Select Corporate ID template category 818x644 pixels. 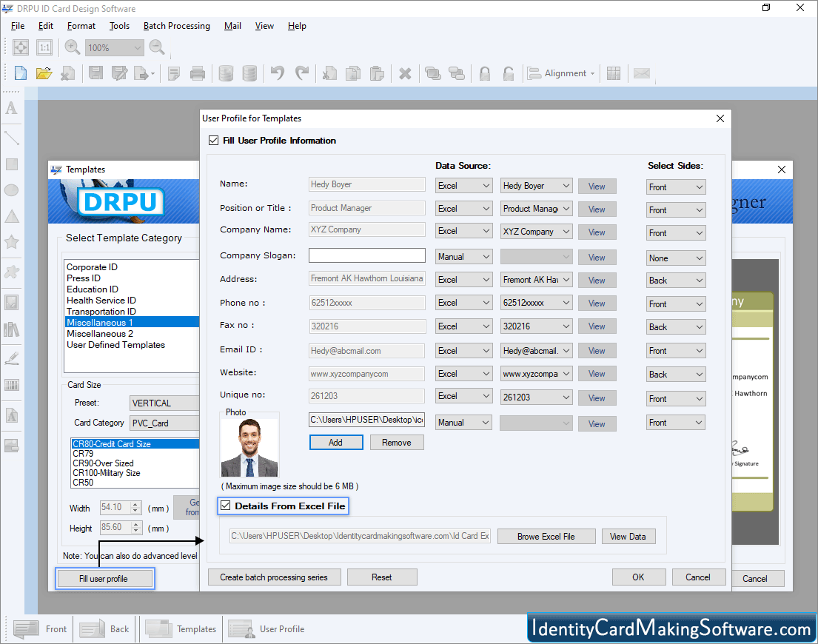point(93,267)
